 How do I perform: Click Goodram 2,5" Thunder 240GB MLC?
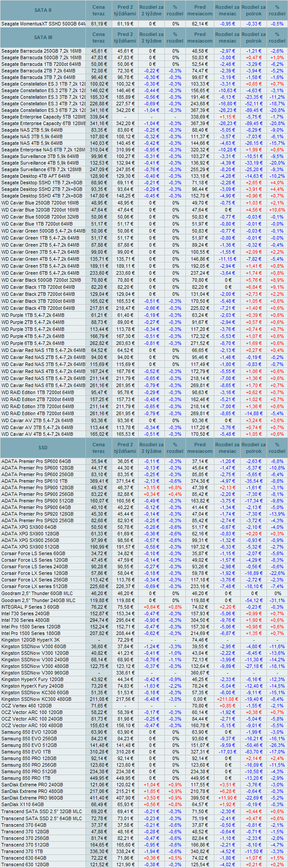[39, 600]
